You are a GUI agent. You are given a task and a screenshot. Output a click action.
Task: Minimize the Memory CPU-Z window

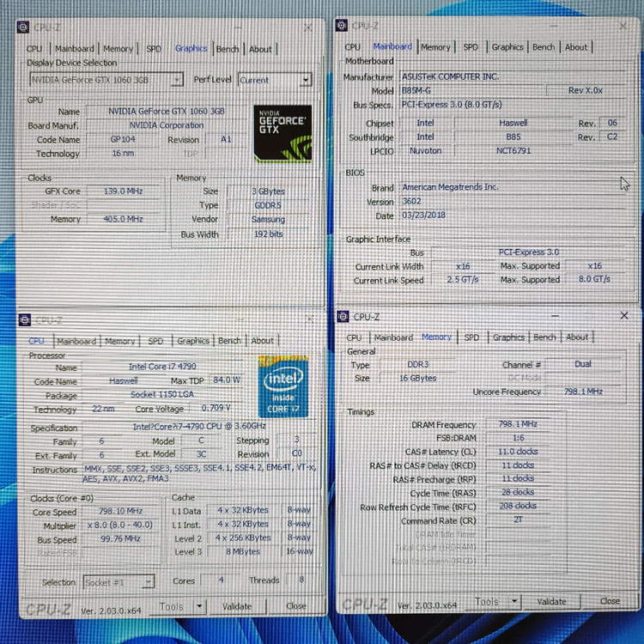tap(555, 316)
